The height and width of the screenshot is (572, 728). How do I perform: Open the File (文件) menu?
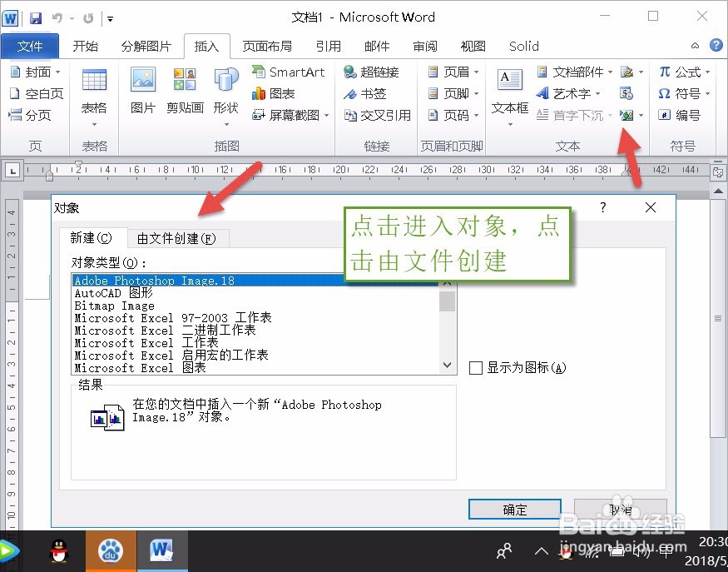pyautogui.click(x=30, y=46)
